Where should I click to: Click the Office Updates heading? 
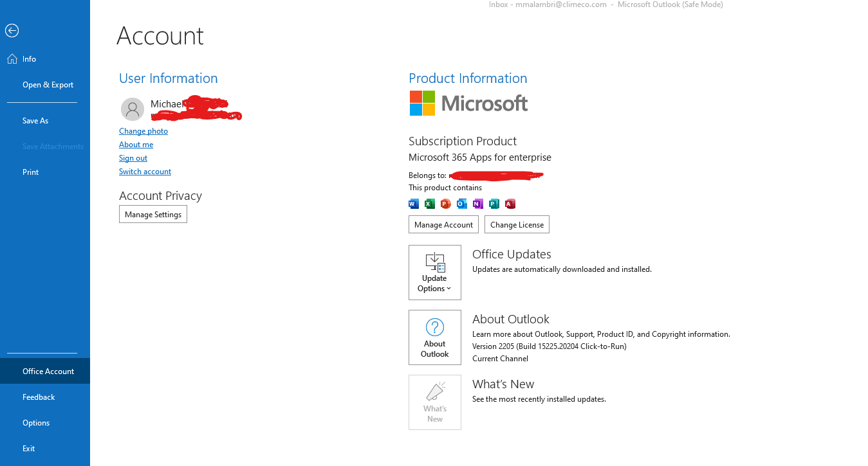point(512,255)
